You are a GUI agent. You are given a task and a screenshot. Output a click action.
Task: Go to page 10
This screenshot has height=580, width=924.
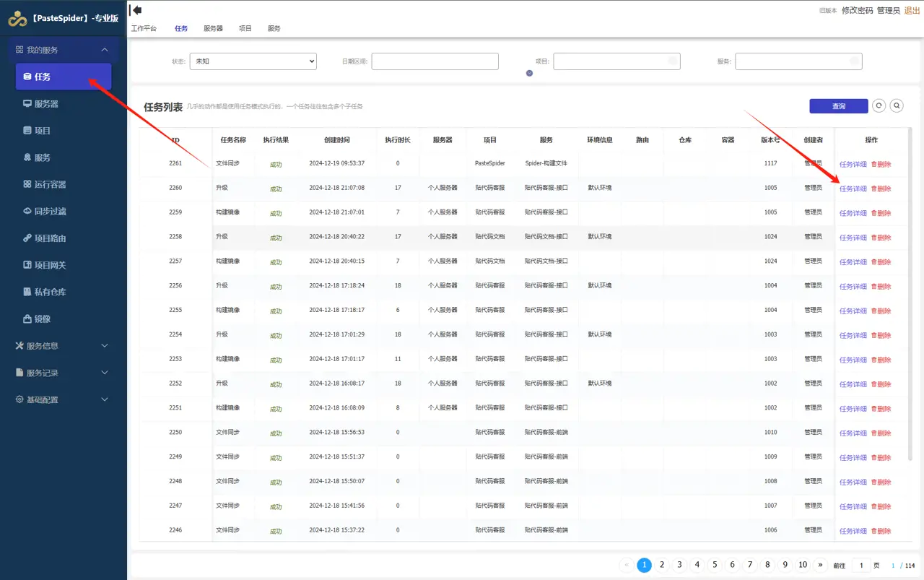pyautogui.click(x=803, y=565)
